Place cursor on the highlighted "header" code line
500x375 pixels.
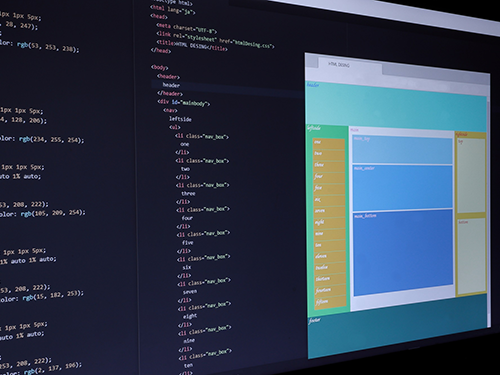click(x=172, y=85)
